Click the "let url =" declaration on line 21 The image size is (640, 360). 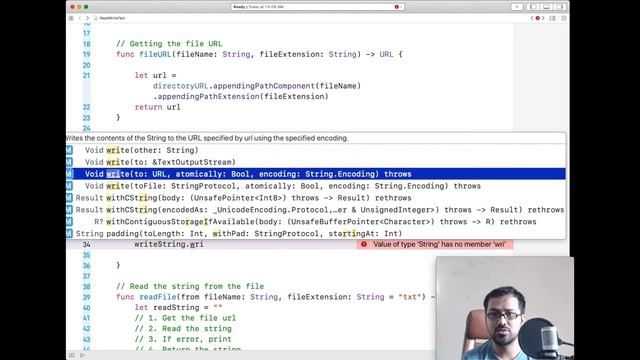pos(156,76)
